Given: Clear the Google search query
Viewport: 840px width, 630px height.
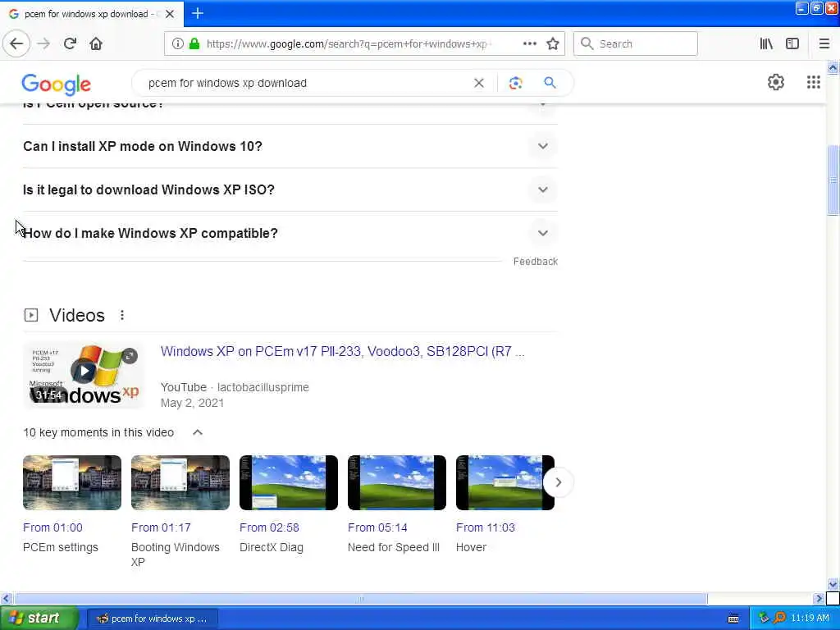Looking at the screenshot, I should coord(479,83).
